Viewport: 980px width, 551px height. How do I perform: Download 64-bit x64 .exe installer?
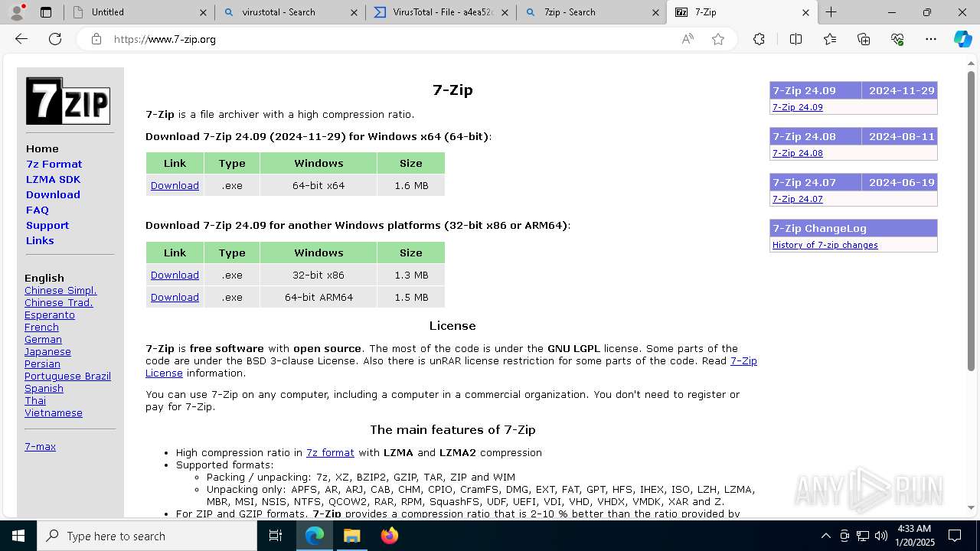tap(175, 185)
